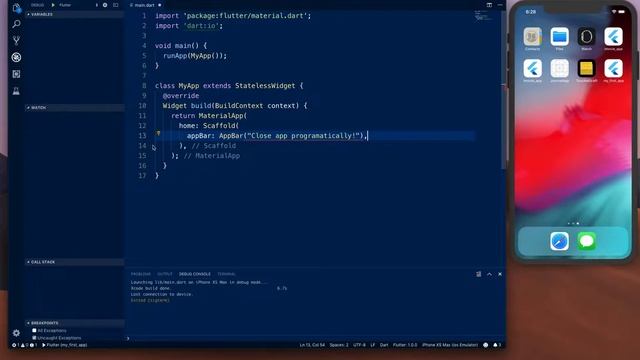Image resolution: width=640 pixels, height=360 pixels.
Task: Toggle All Exceptions breakpoint checkbox
Action: tap(34, 331)
